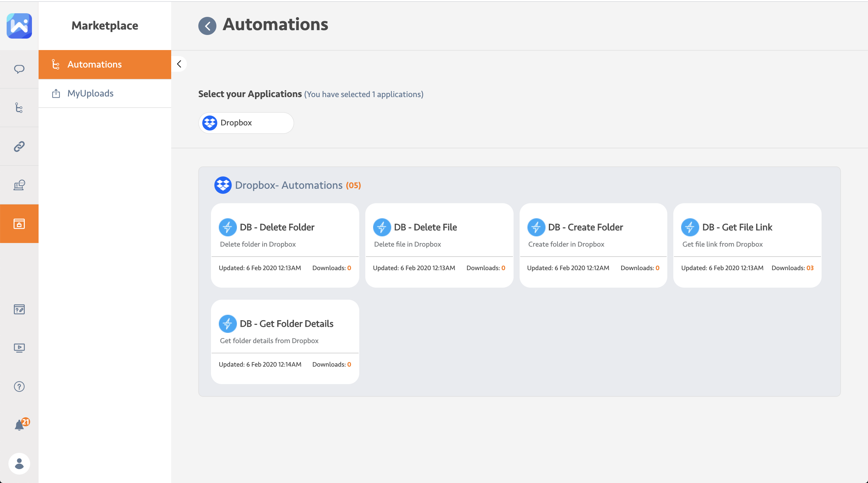
Task: Click the Dropbox application chip
Action: click(246, 123)
